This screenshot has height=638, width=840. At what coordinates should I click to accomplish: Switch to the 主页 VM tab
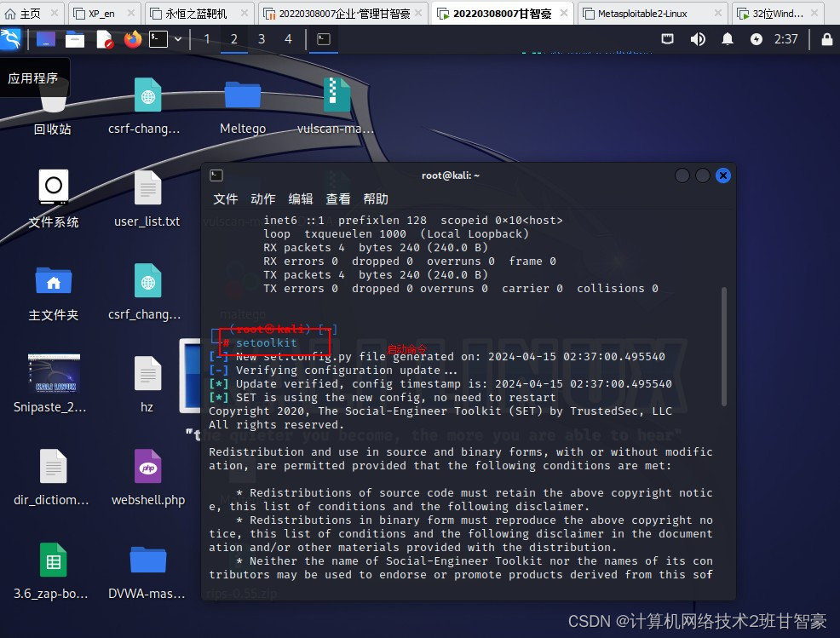tap(32, 14)
